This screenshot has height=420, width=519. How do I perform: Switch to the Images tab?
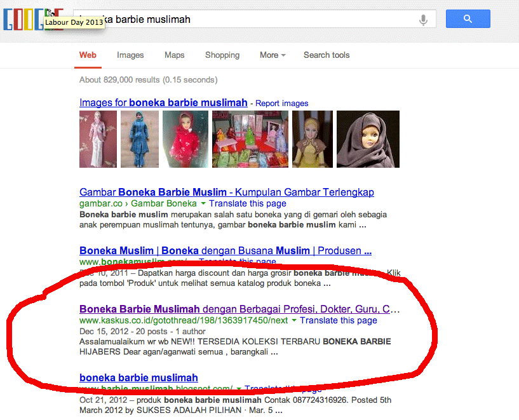[x=130, y=55]
